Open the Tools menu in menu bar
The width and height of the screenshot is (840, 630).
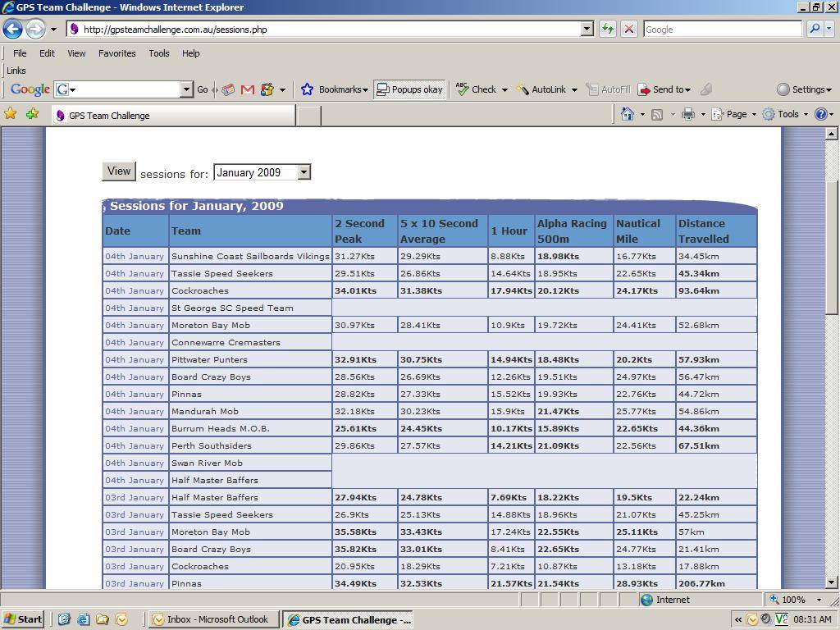(158, 53)
